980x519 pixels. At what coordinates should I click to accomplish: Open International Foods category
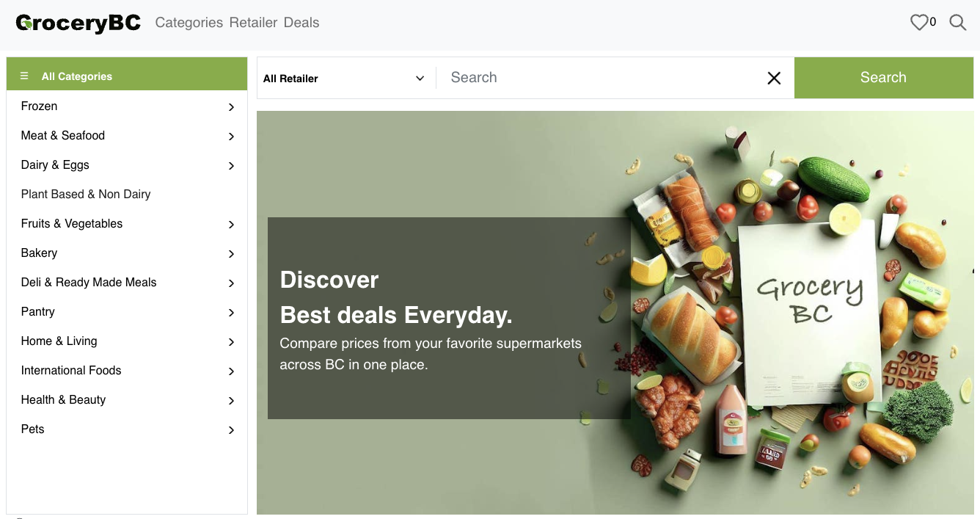pyautogui.click(x=71, y=371)
